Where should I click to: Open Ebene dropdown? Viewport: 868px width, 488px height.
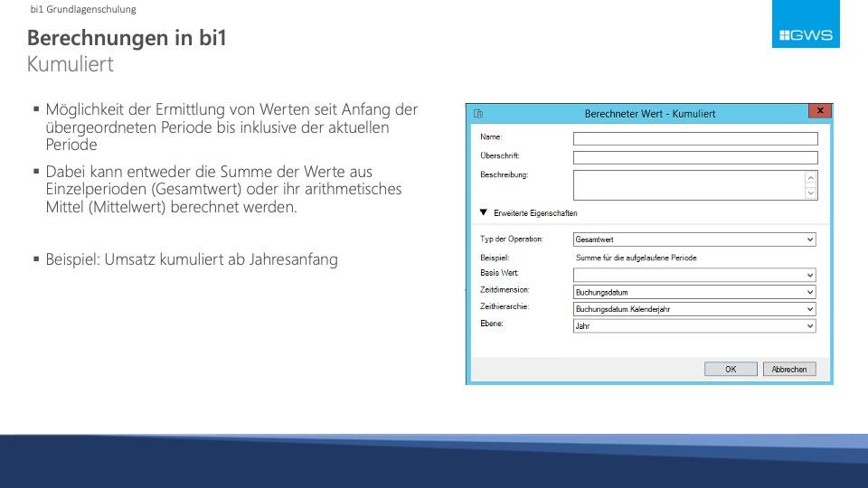[x=694, y=326]
